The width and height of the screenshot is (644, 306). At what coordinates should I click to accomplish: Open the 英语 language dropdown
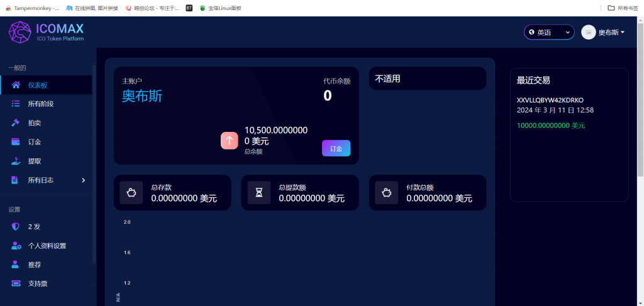pos(549,33)
